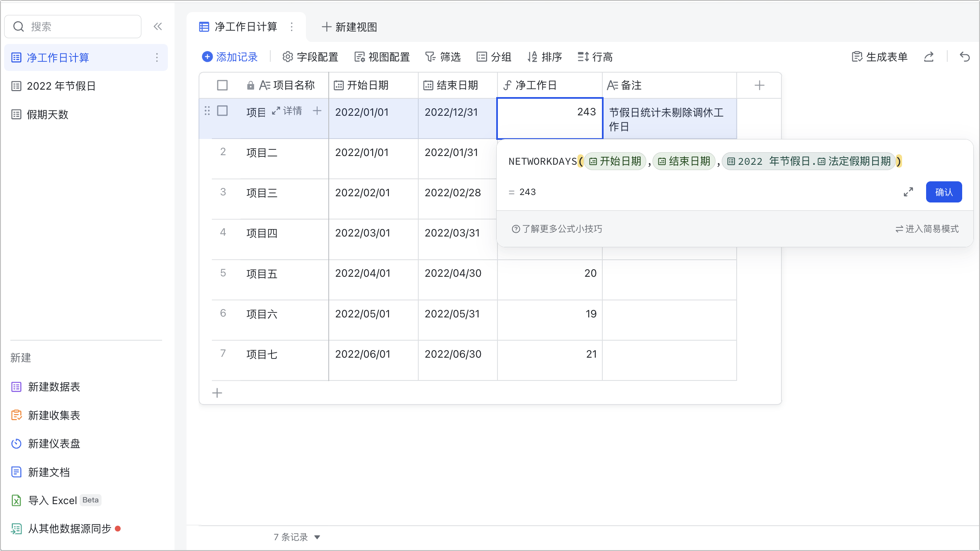Expand the 7 条记录 dropdown arrow
Viewport: 980px width, 551px height.
click(x=317, y=537)
